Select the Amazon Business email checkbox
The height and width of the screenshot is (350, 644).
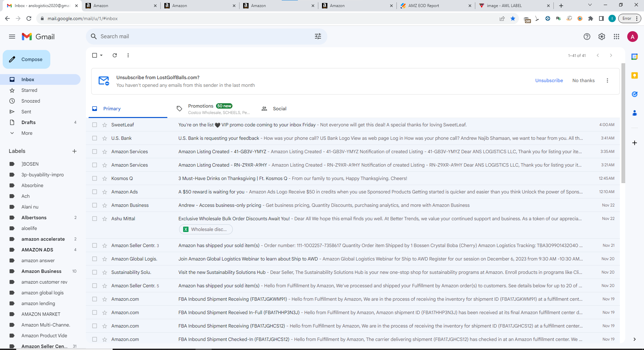pyautogui.click(x=95, y=205)
